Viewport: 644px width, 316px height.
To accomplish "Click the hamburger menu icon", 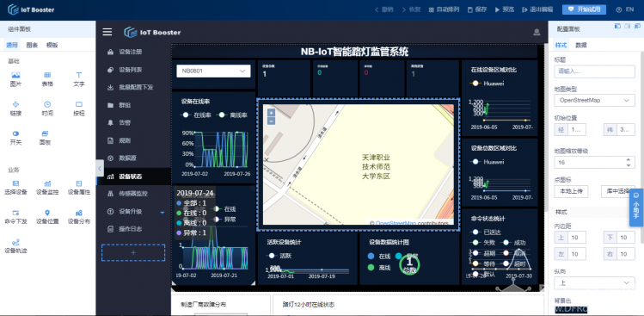I will click(x=107, y=32).
